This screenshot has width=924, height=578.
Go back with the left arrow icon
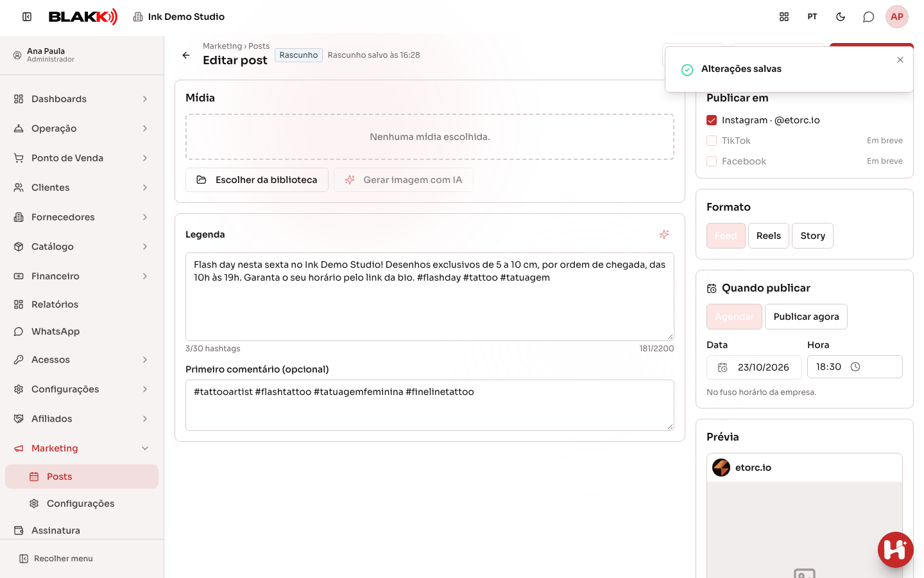186,55
